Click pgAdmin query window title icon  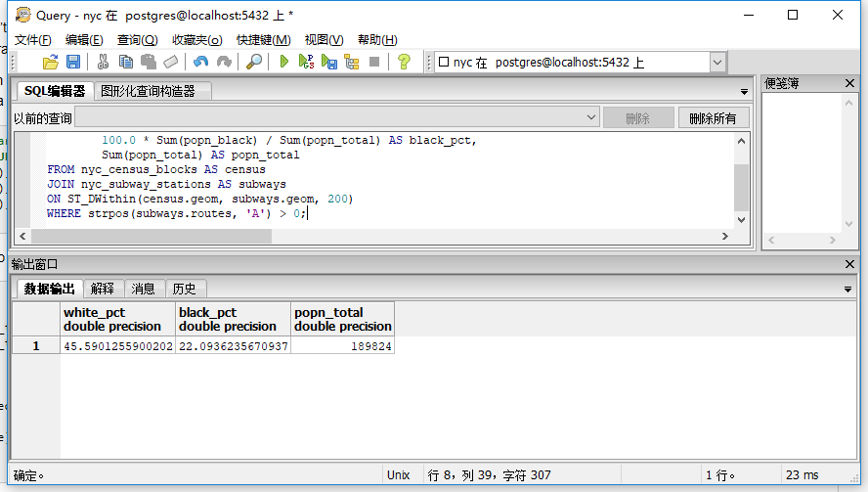coord(22,15)
